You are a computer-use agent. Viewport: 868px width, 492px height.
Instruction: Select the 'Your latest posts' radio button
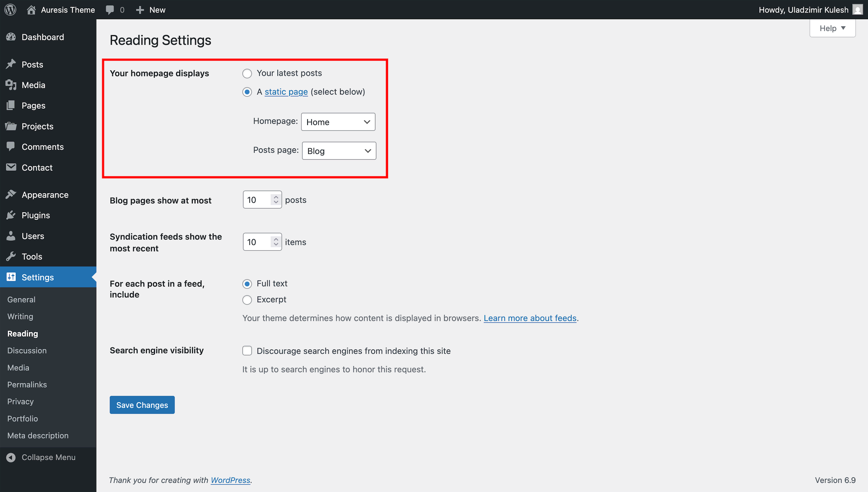(x=247, y=73)
